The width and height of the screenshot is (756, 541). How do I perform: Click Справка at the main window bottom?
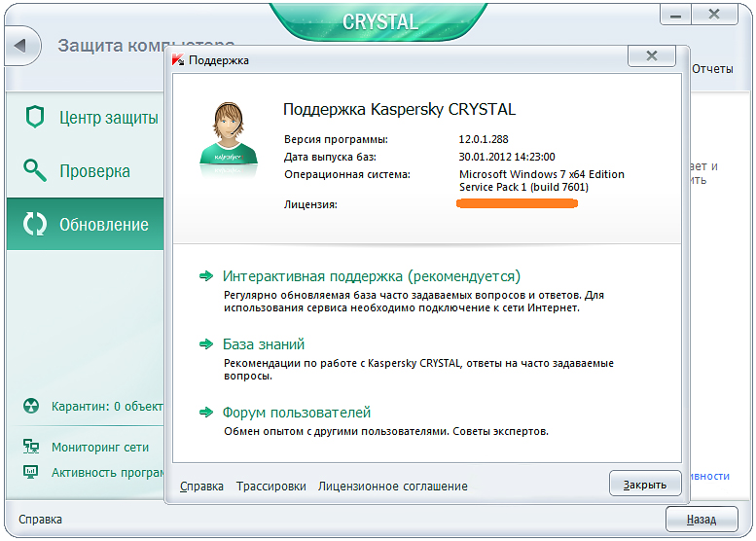coord(41,520)
